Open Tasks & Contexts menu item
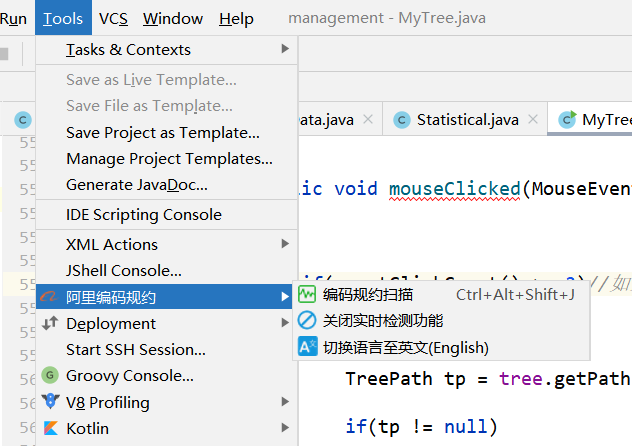 (x=166, y=50)
